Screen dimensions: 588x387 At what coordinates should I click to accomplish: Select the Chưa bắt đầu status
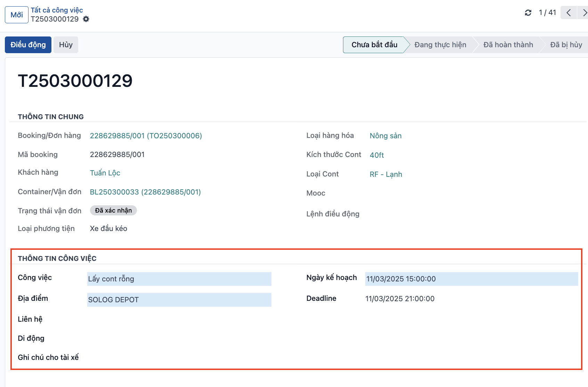374,45
